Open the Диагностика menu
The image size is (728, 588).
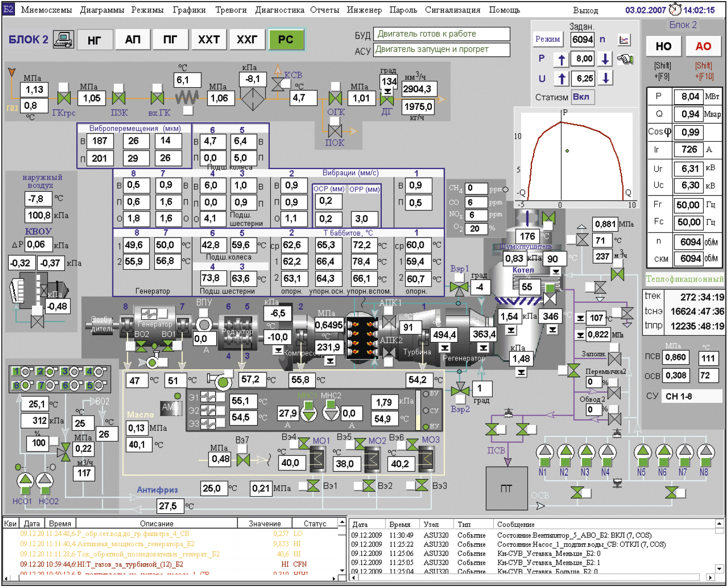(280, 10)
